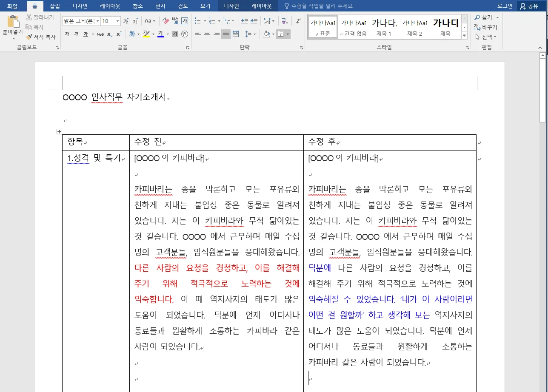Click the table move handle above the table
548x392 pixels.
(59, 132)
